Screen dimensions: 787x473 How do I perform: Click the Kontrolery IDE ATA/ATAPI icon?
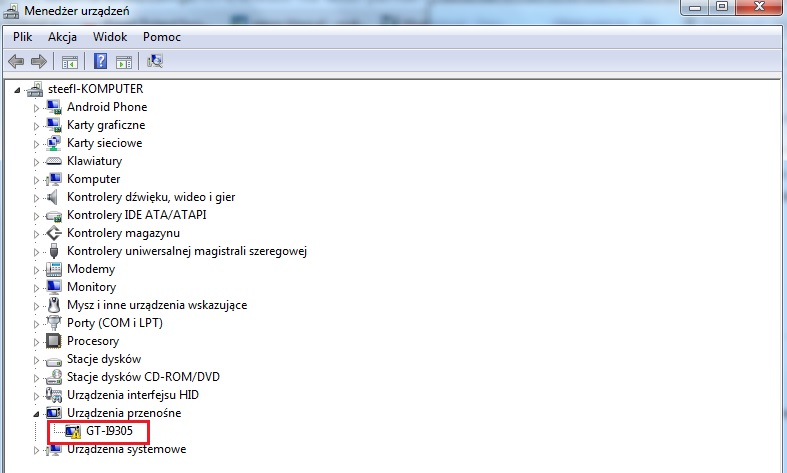tap(54, 216)
